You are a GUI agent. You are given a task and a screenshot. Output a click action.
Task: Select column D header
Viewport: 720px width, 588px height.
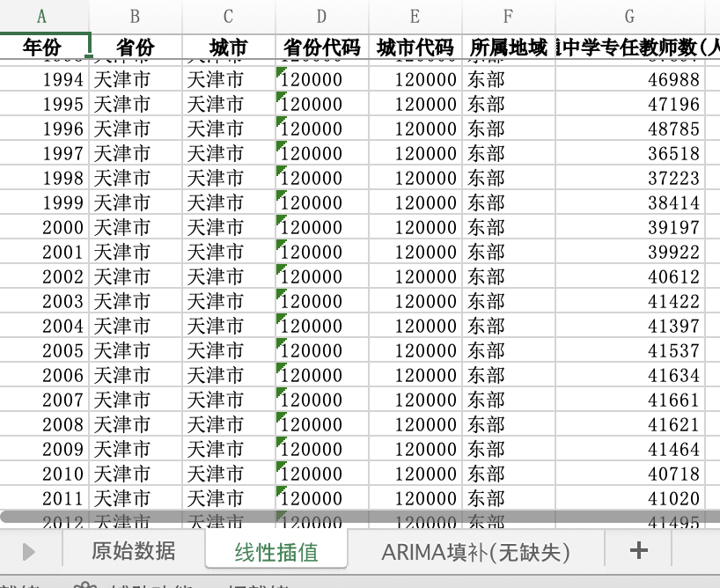(322, 17)
